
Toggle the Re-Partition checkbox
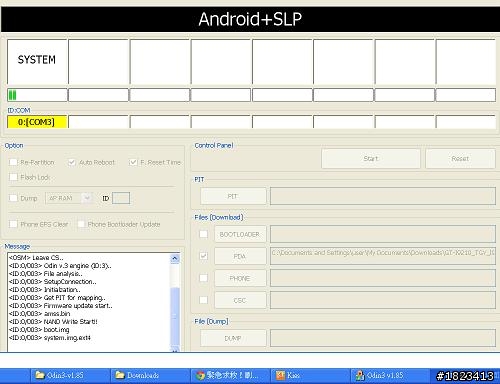click(13, 162)
